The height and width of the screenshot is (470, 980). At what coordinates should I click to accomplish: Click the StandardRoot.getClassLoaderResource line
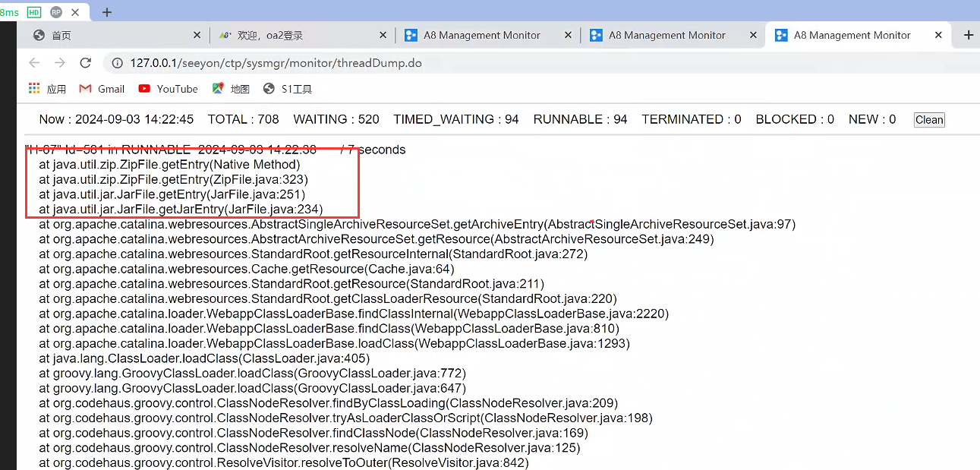pos(328,298)
